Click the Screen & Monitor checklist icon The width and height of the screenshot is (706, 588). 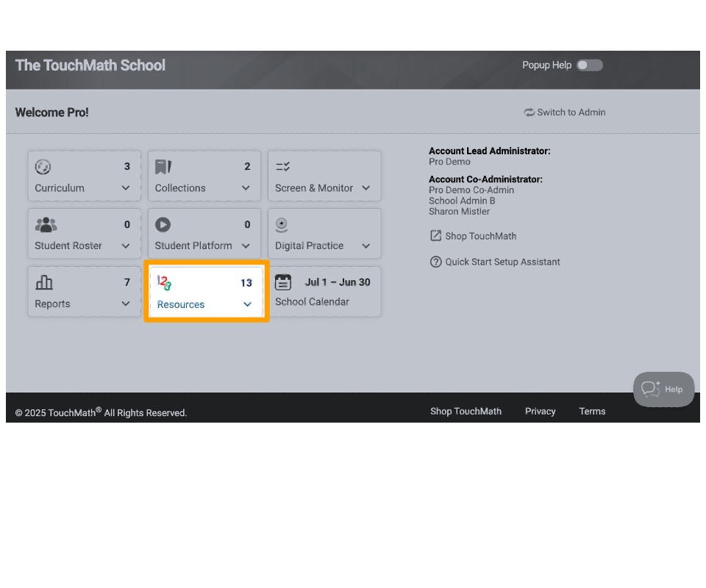pyautogui.click(x=282, y=167)
